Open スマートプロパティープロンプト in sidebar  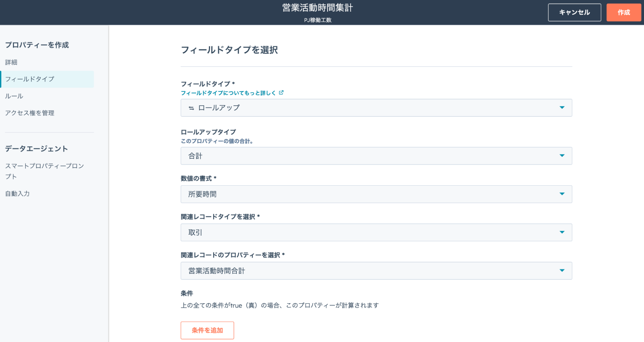pos(44,171)
